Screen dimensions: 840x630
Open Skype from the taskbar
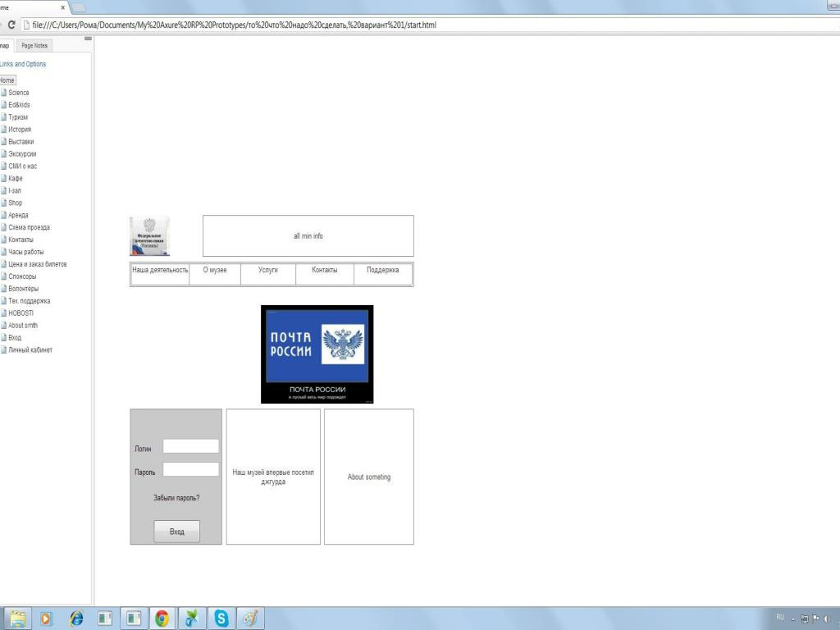point(221,619)
